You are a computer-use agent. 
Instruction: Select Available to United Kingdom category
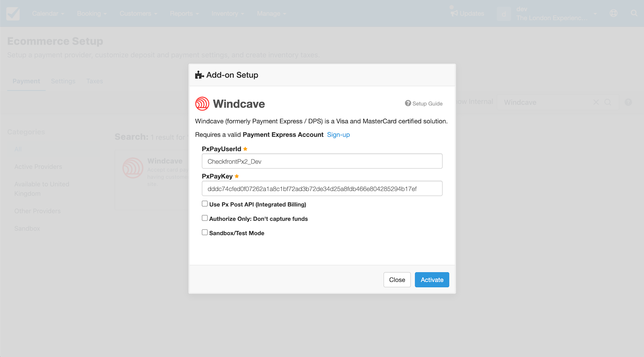(42, 189)
